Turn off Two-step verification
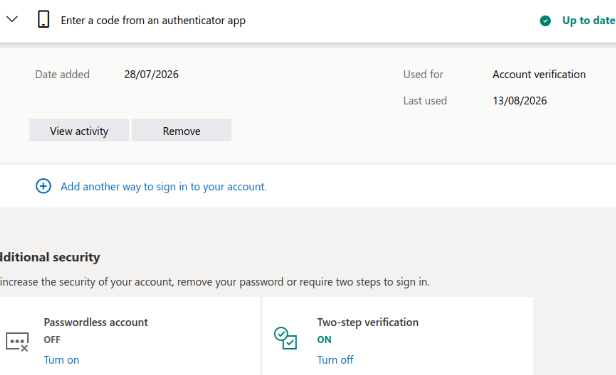 335,360
